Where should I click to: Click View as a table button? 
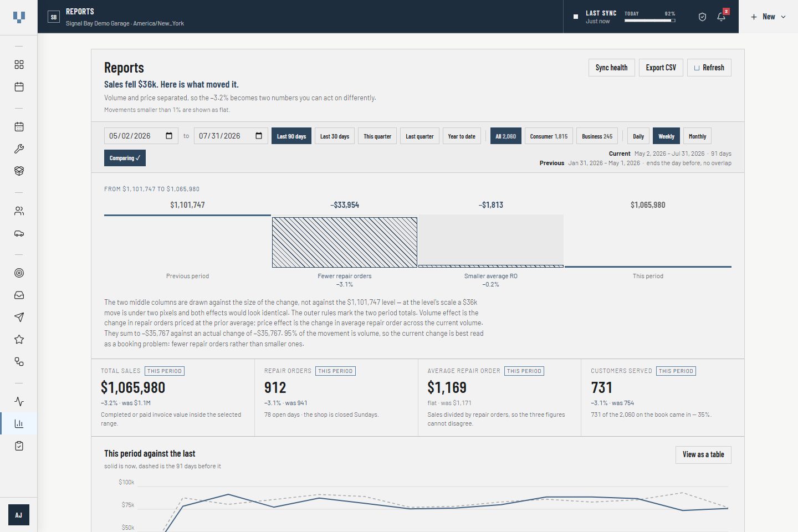[703, 455]
